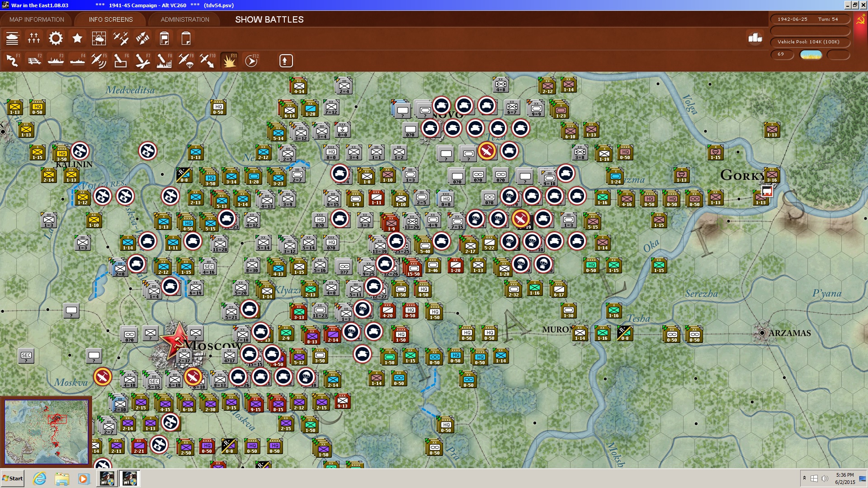Click the crossed rail arrows icon

pos(142,38)
